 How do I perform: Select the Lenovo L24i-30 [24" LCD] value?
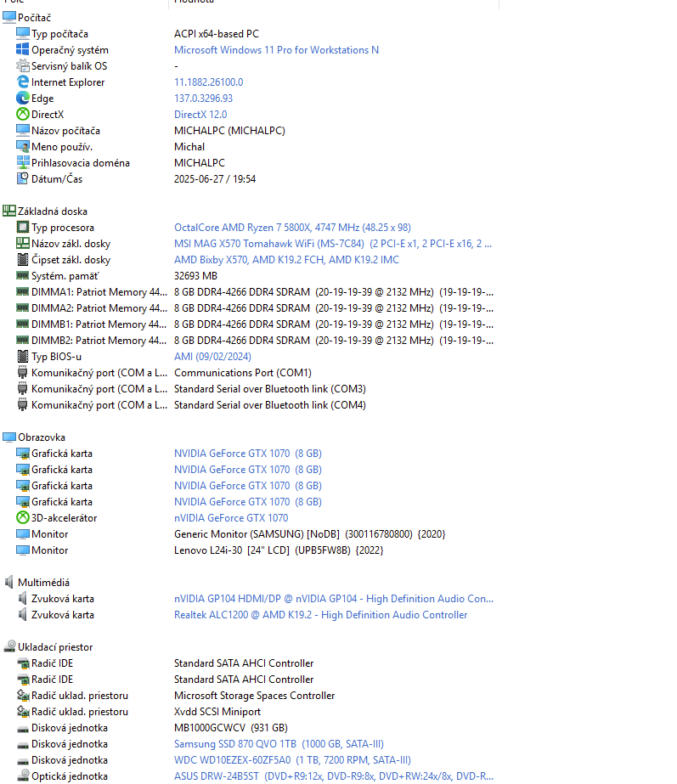tap(279, 550)
